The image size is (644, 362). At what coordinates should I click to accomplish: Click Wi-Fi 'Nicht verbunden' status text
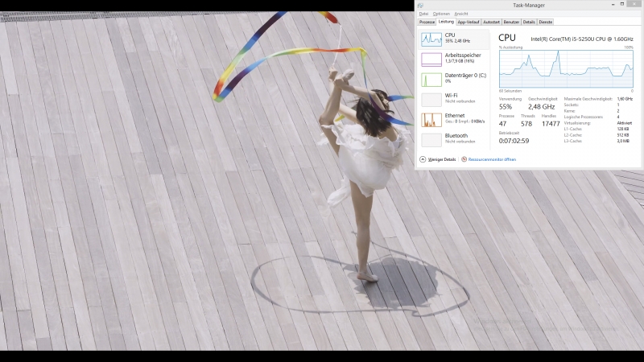pos(460,101)
